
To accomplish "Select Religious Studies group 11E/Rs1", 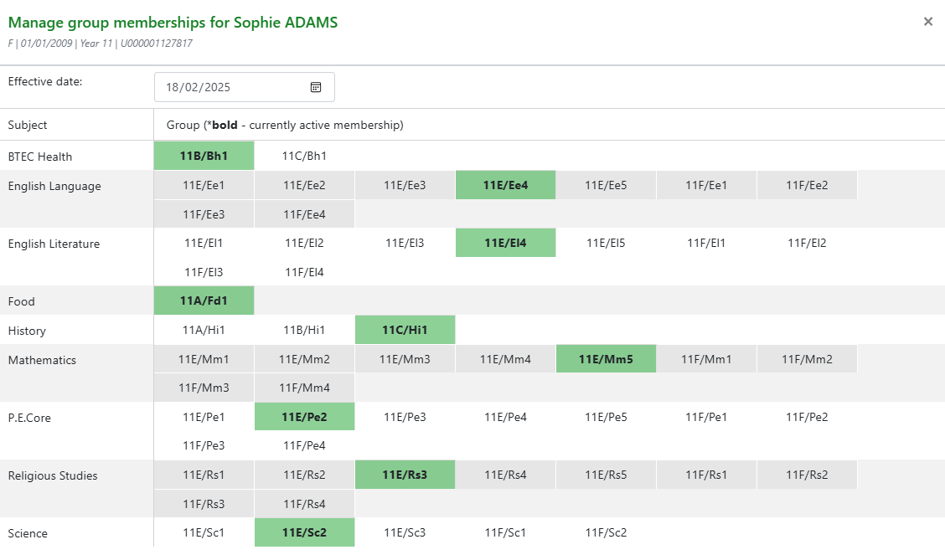I will tap(204, 475).
